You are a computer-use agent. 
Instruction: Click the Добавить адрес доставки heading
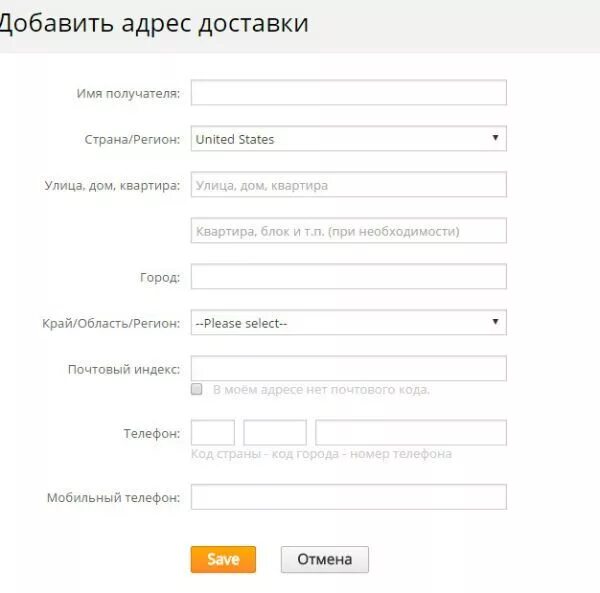pyautogui.click(x=153, y=24)
